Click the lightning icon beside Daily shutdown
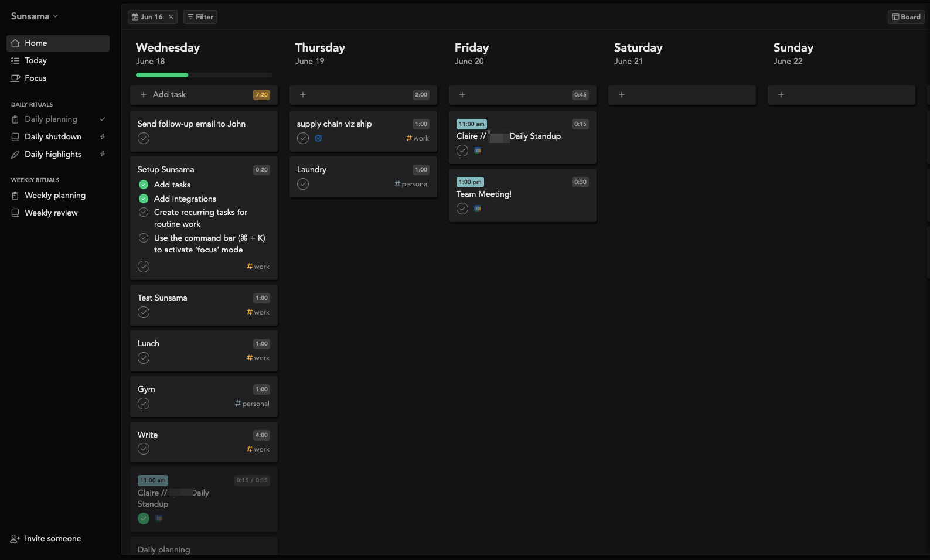 (103, 136)
